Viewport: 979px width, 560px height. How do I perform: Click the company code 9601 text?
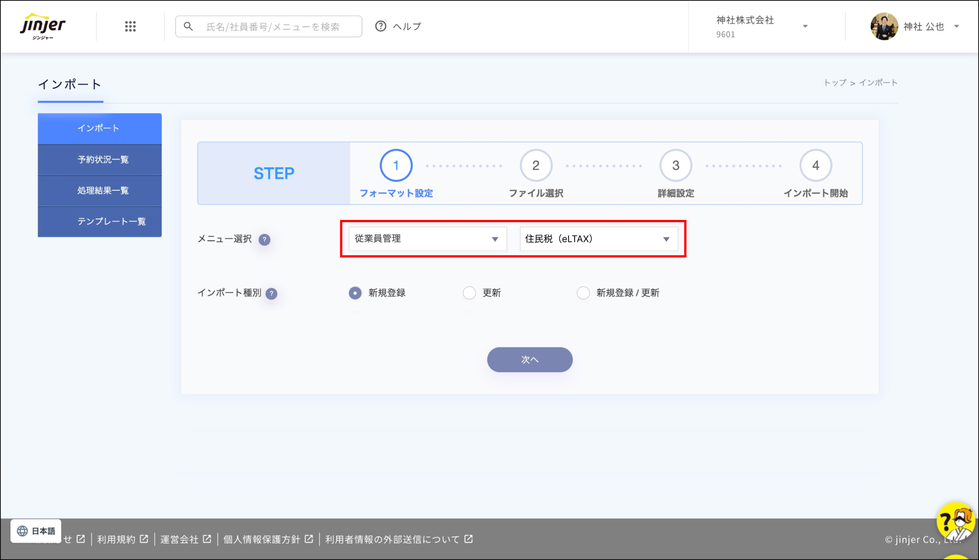(x=725, y=35)
